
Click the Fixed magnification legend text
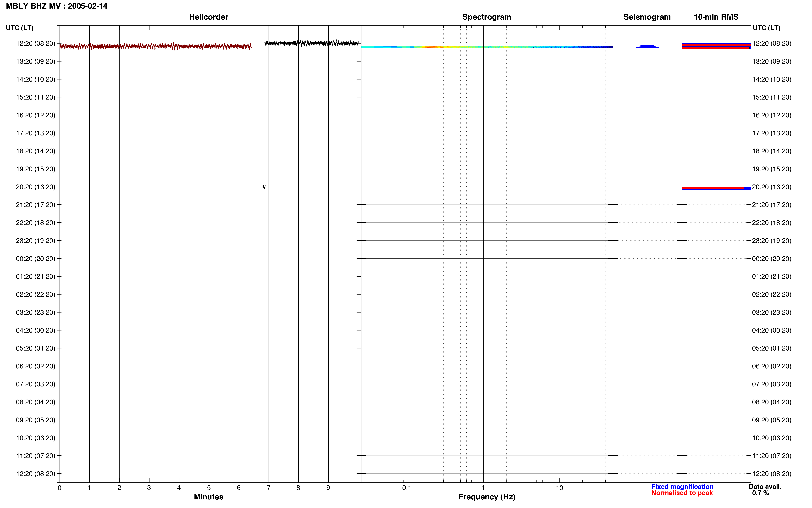pos(682,486)
